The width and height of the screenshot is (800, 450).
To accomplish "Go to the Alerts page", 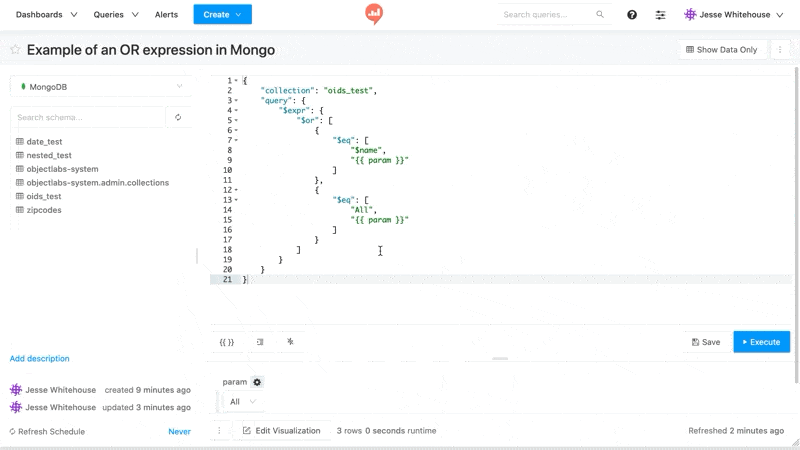I will [x=166, y=14].
